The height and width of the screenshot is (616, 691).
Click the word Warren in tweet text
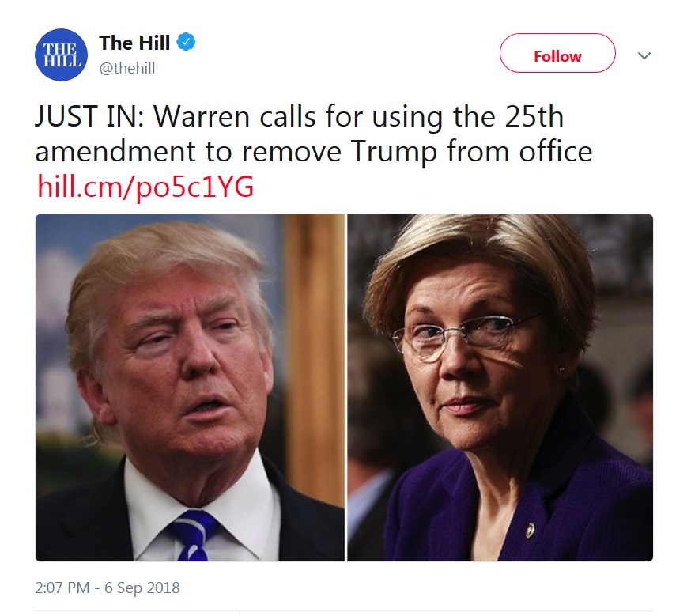(202, 117)
